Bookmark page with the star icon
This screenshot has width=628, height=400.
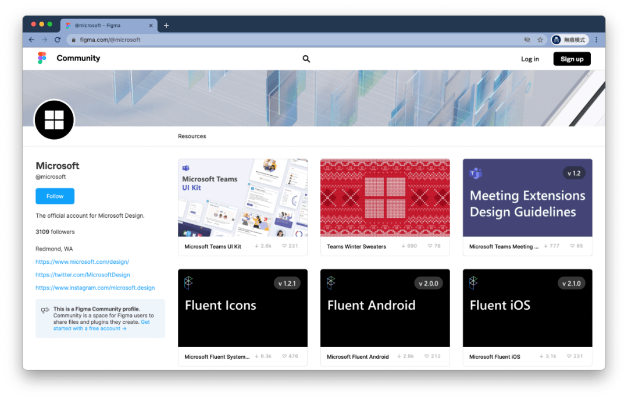pos(540,39)
